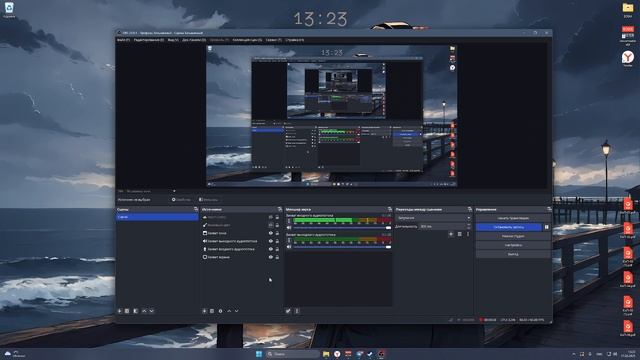Click Выход button in Controls panel

(x=513, y=254)
